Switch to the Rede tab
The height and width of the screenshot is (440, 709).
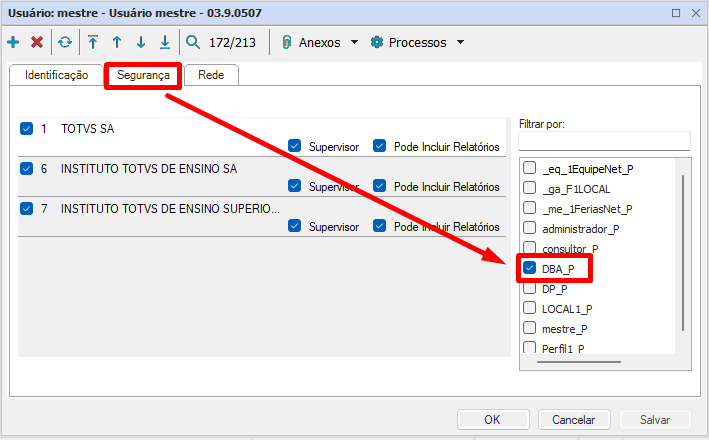(211, 75)
